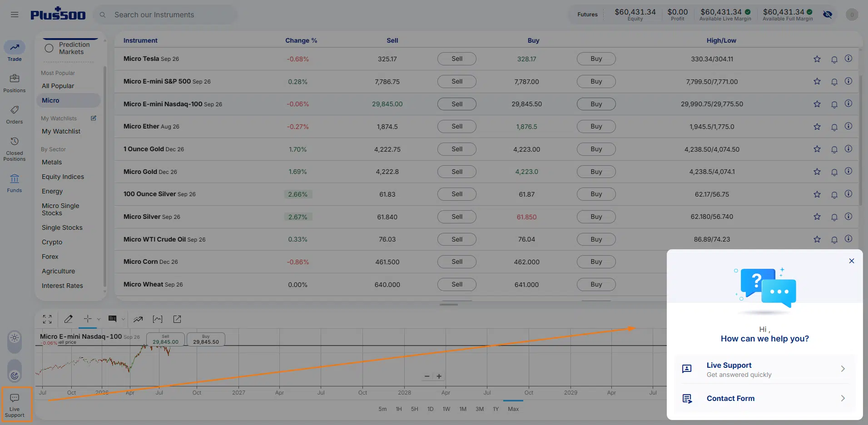The height and width of the screenshot is (425, 868).
Task: Click the Plus500 logo
Action: click(x=58, y=14)
